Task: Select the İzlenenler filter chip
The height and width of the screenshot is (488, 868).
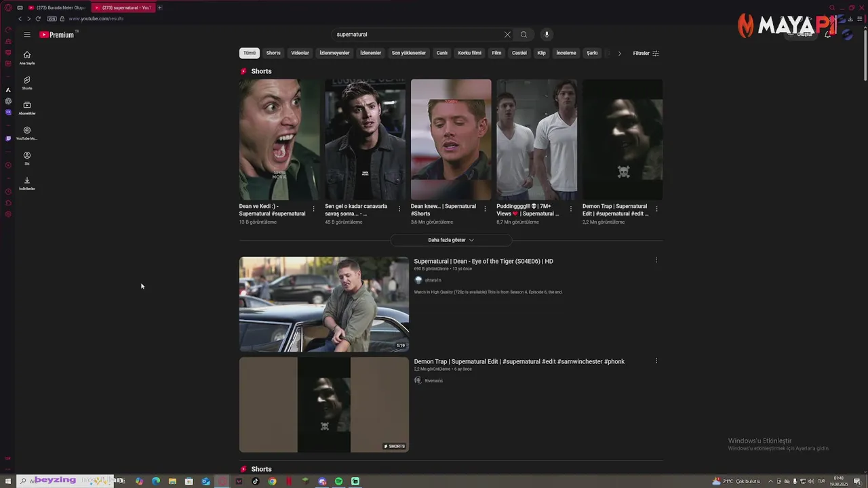Action: click(x=370, y=53)
